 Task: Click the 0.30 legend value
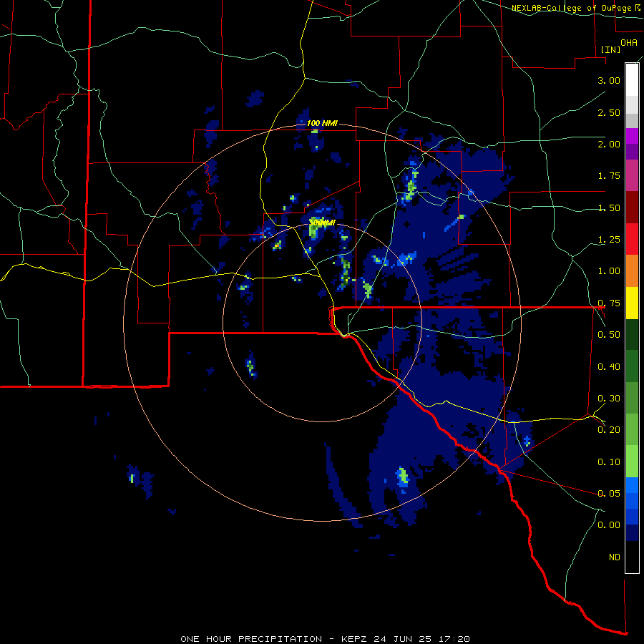pos(609,399)
